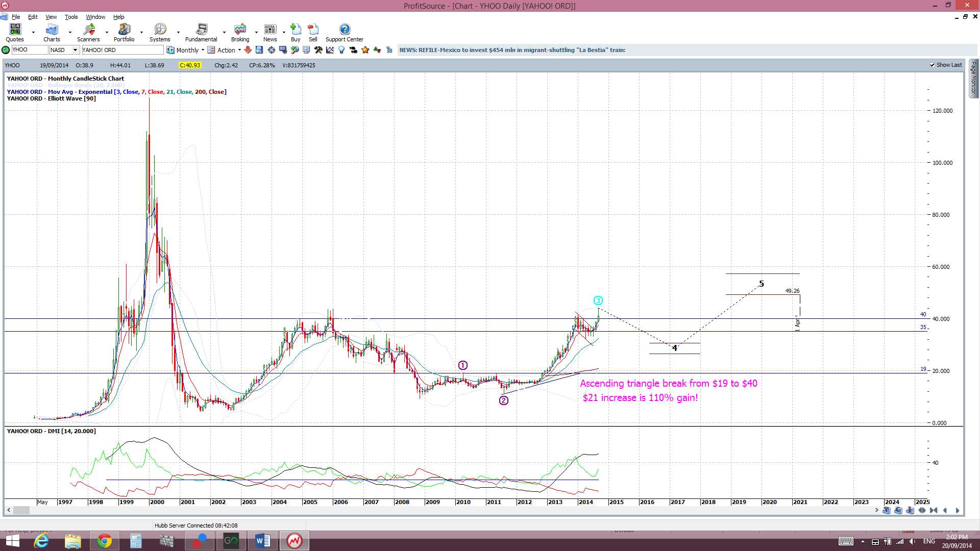Click the green-red up-down arrows icon
Viewport: 980px width, 551px height.
pyautogui.click(x=377, y=50)
